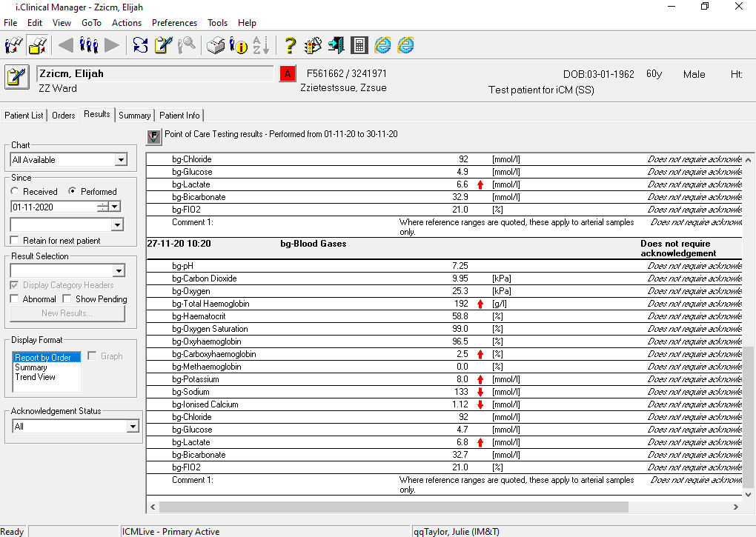Click the A-Z sort toolbar icon
Screen dimensions: 756x537
pyautogui.click(x=261, y=45)
